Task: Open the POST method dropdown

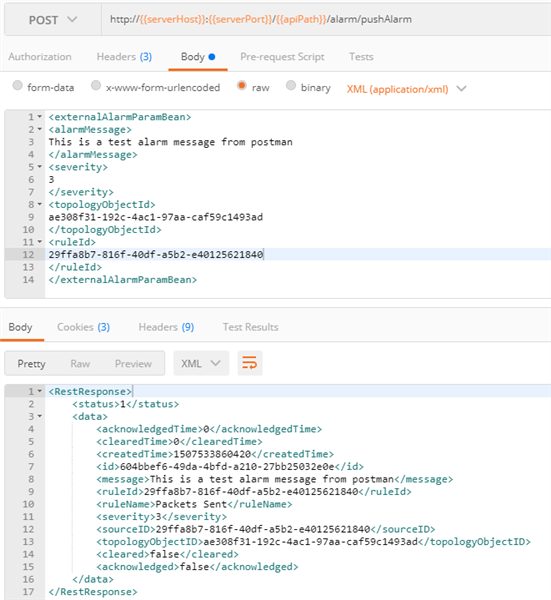Action: click(x=53, y=20)
